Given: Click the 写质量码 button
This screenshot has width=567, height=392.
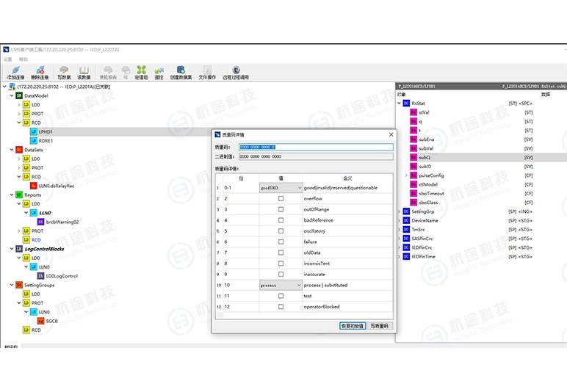Looking at the screenshot, I should pos(380,325).
